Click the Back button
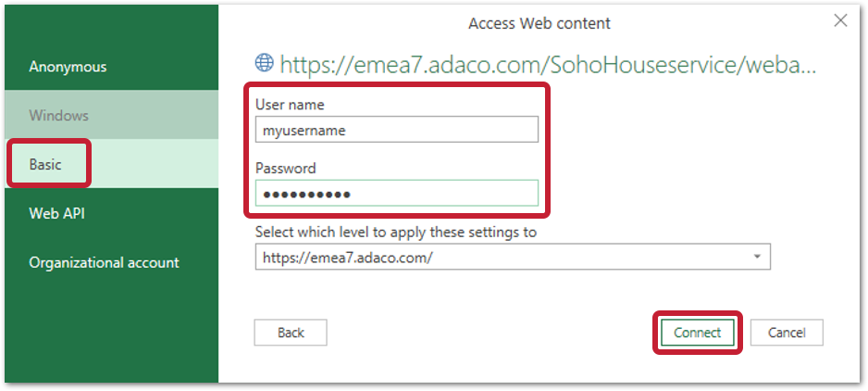This screenshot has width=868, height=391. tap(291, 333)
